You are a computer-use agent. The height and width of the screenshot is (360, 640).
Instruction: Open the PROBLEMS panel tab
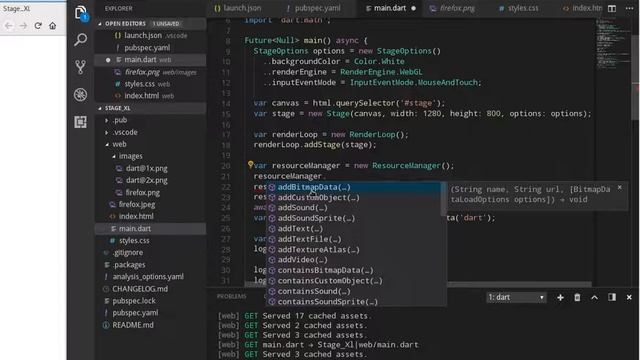[231, 297]
